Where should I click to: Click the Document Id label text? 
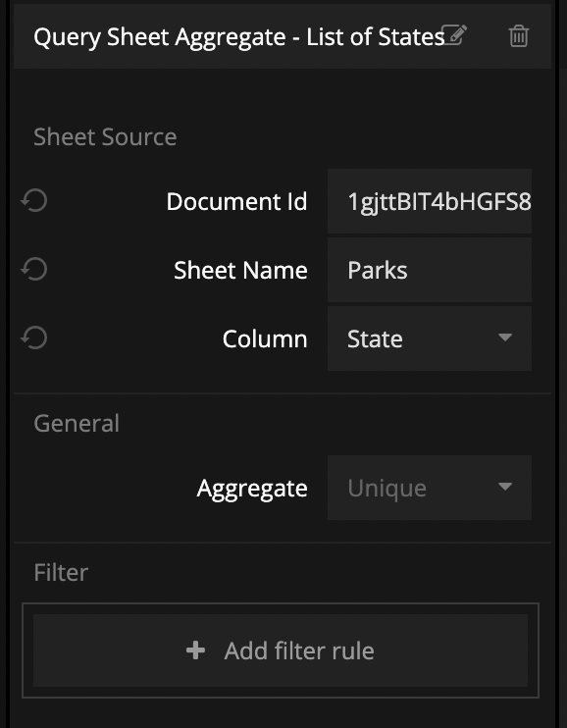pos(236,202)
